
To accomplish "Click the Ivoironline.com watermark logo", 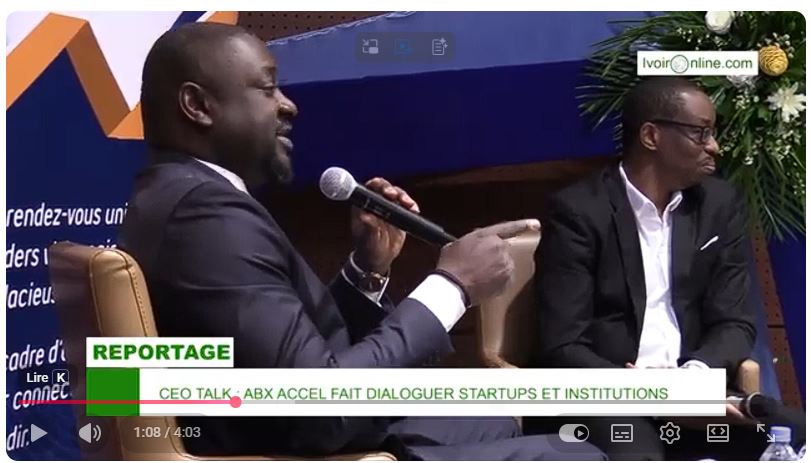I will point(697,63).
